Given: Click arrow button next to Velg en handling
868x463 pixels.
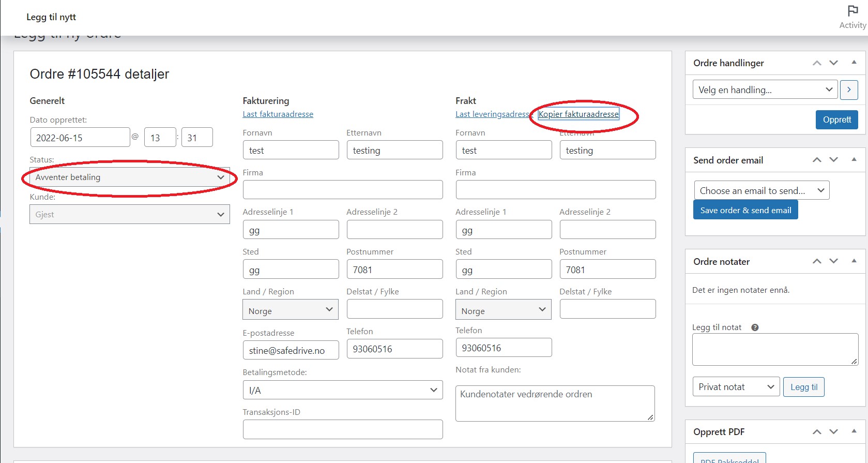Looking at the screenshot, I should tap(849, 89).
